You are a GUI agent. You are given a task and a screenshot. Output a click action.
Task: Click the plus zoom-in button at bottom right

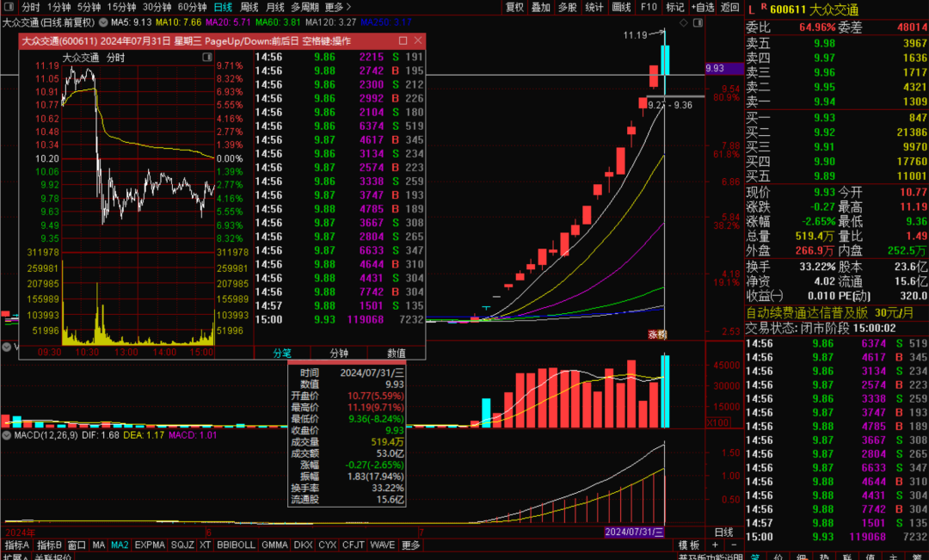715,545
